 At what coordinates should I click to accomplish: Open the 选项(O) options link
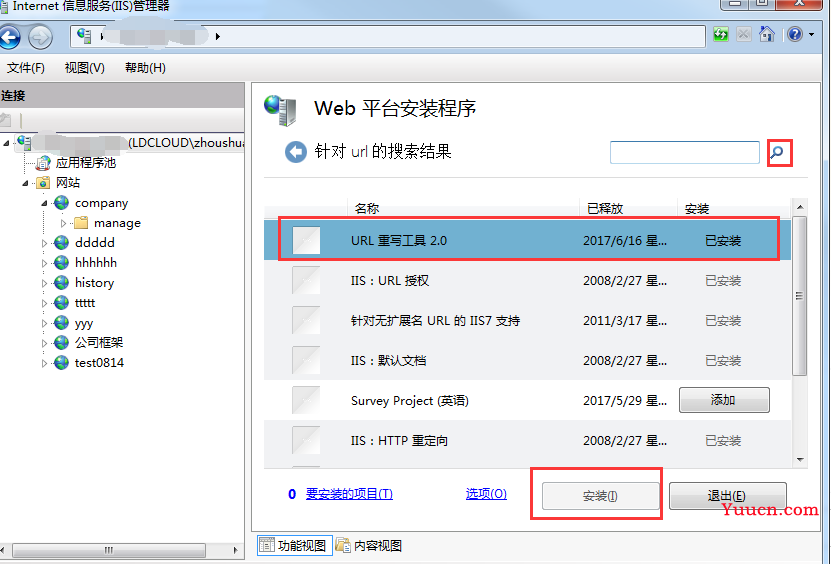[486, 494]
